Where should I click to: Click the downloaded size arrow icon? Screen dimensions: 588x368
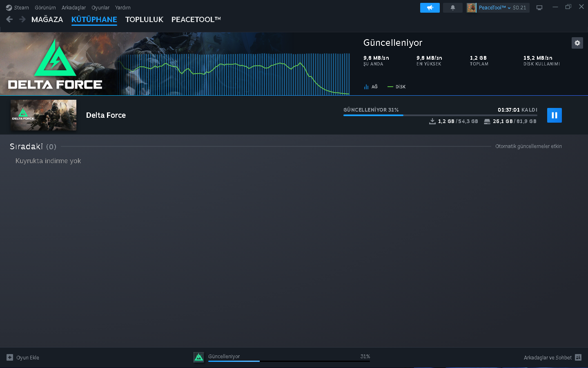pos(432,121)
